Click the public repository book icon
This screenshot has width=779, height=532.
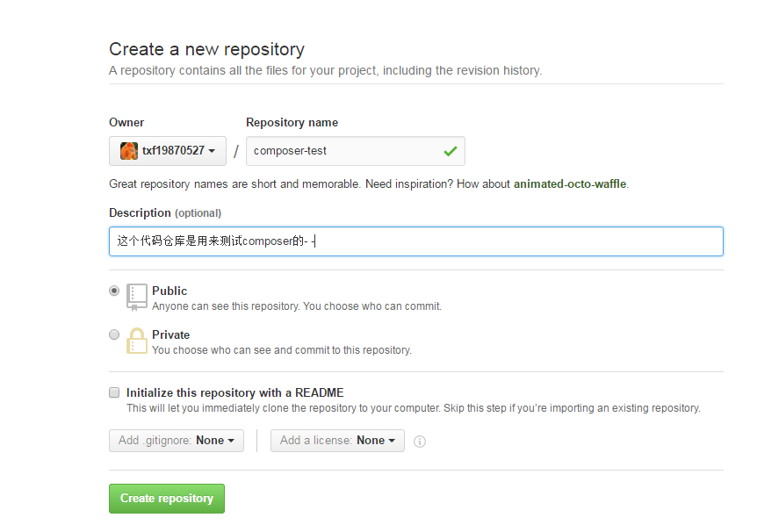137,297
